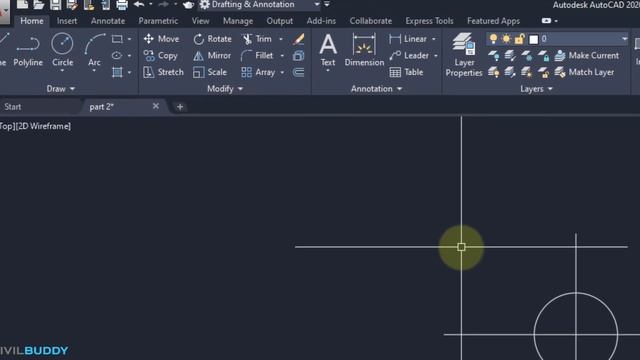Click the Erase tool icon
Viewport: 640px width, 360px height.
[x=298, y=39]
